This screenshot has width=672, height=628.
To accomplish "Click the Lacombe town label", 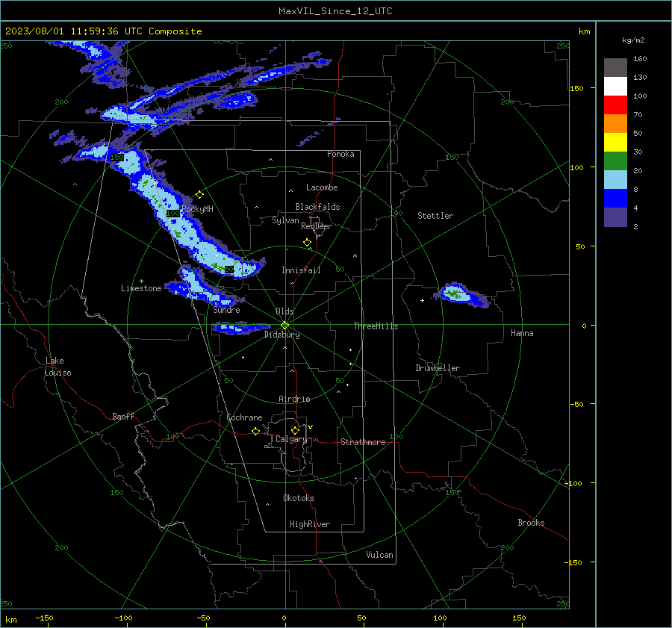I will [322, 187].
